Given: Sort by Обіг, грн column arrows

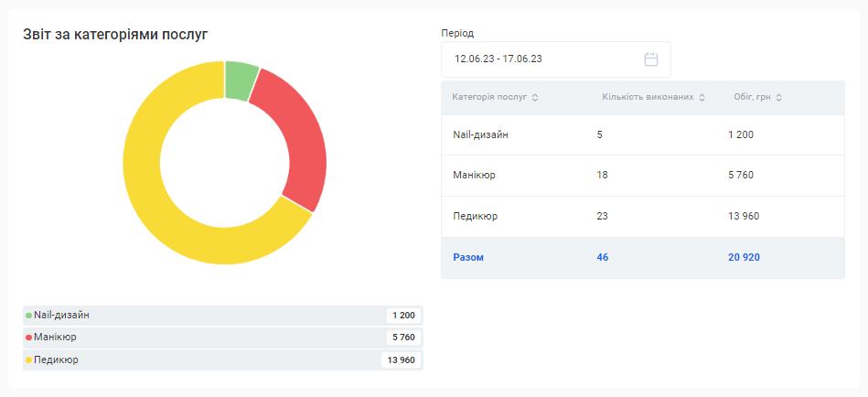Looking at the screenshot, I should (x=779, y=98).
